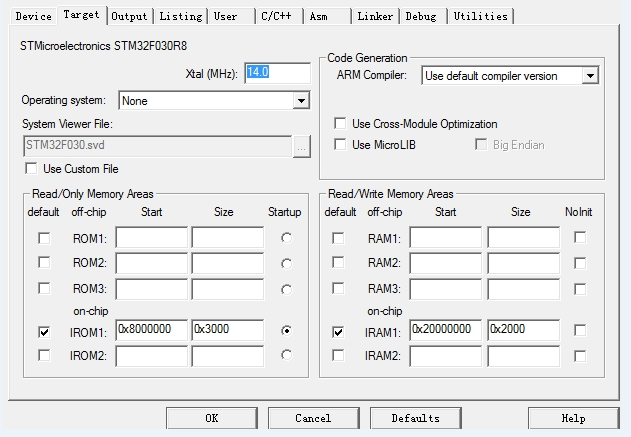Select ROM1 Startup radio button

coord(286,238)
